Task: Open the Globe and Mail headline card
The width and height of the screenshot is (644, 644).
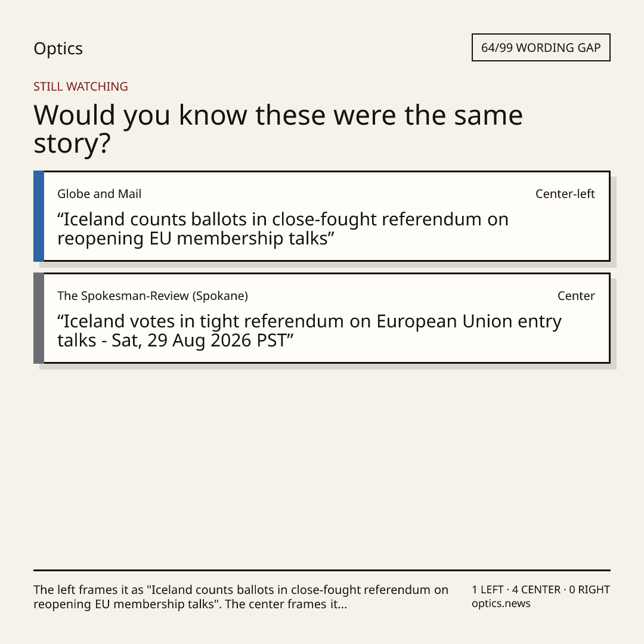Action: (322, 216)
